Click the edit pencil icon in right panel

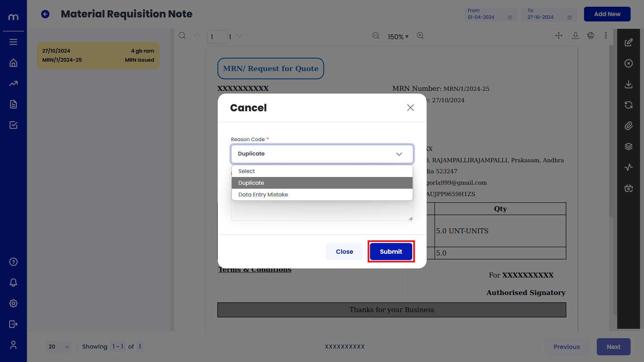629,43
